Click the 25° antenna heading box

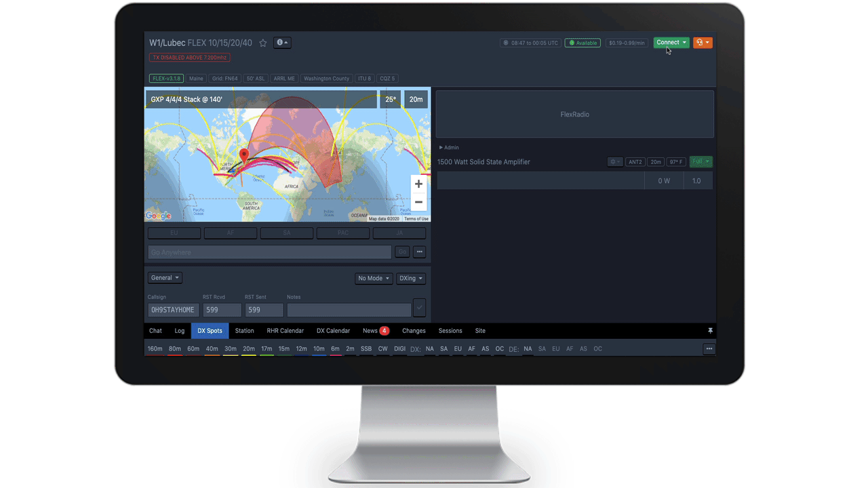[391, 99]
